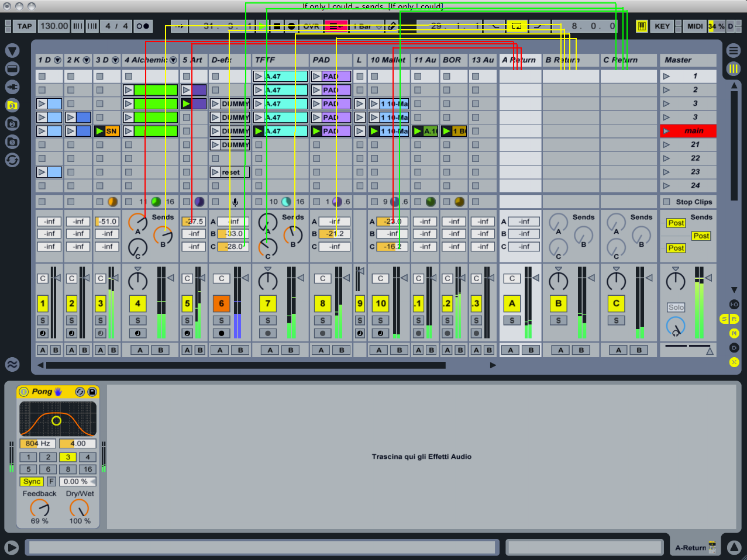Select the TFTF track header

click(280, 60)
